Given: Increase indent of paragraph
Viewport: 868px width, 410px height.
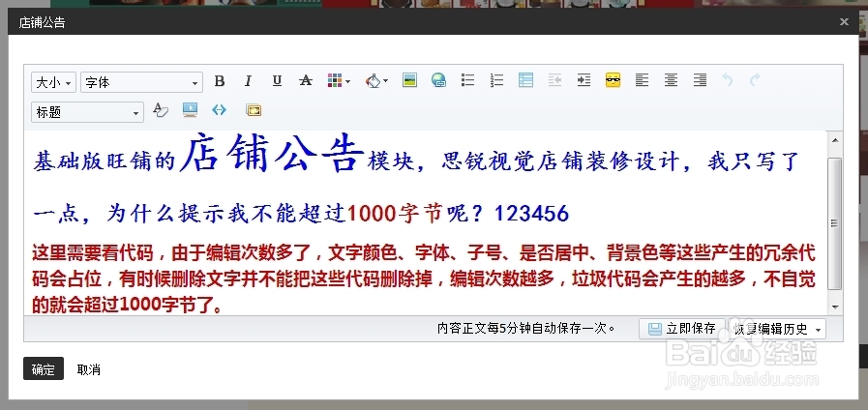Looking at the screenshot, I should coord(584,81).
